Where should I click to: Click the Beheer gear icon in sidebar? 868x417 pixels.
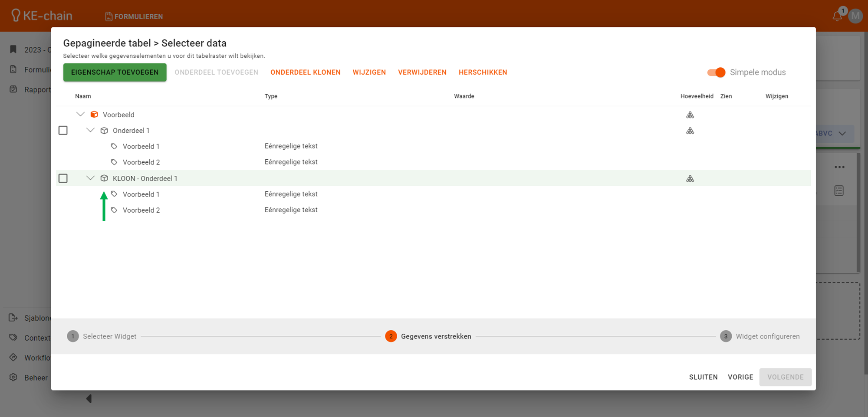[x=13, y=378]
